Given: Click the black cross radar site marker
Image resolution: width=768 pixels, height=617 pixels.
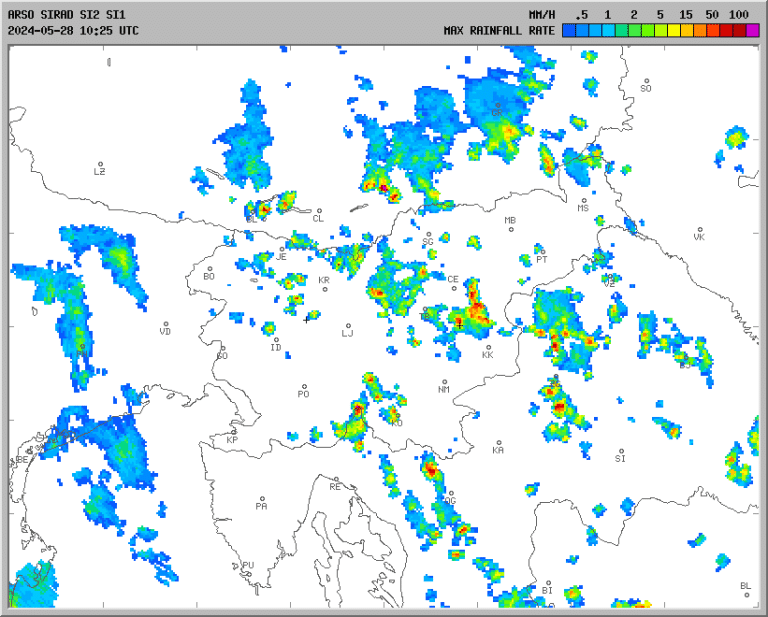Looking at the screenshot, I should pyautogui.click(x=306, y=319).
